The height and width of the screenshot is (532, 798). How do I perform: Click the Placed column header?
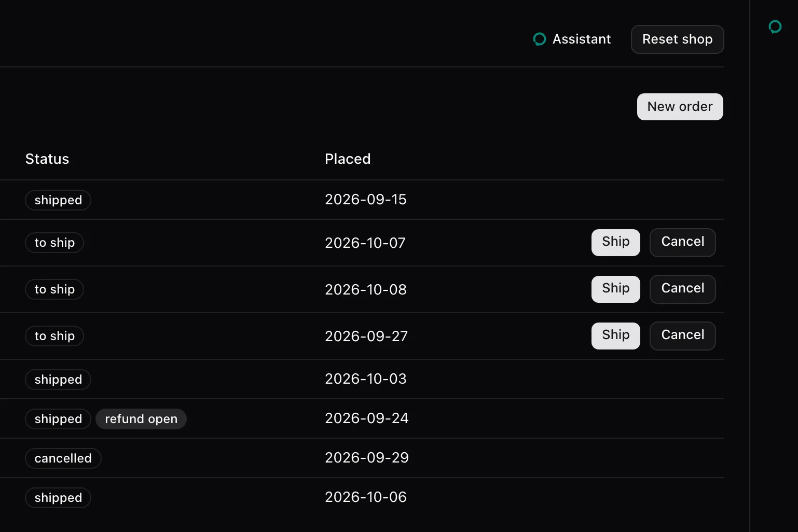(348, 159)
